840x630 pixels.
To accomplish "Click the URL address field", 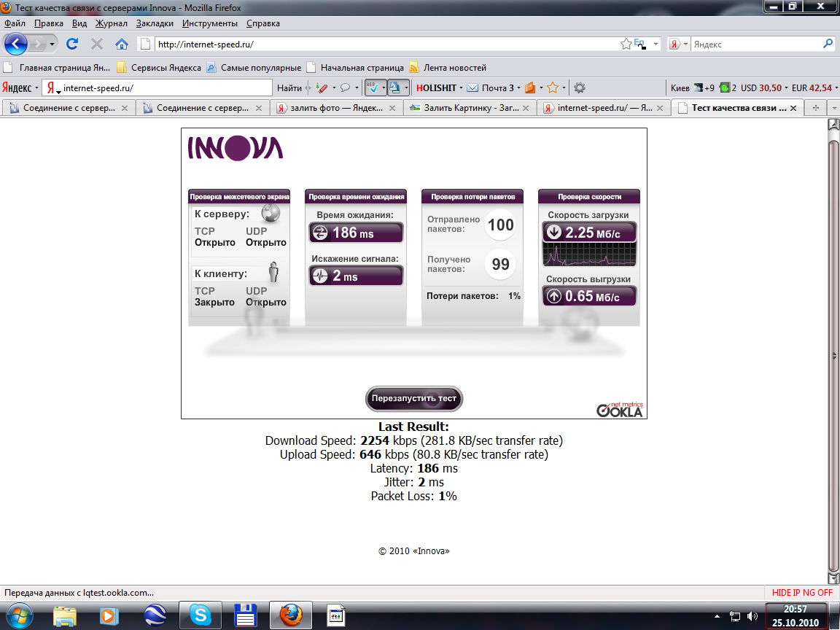I will [386, 44].
